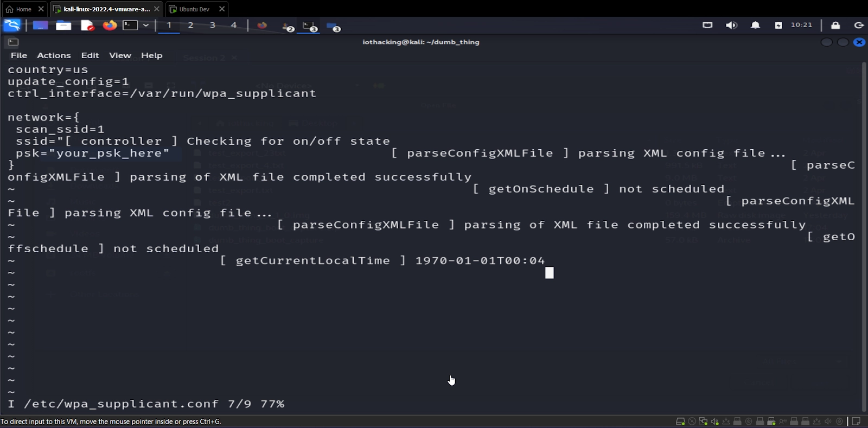
Task: Open the Help menu
Action: [152, 55]
